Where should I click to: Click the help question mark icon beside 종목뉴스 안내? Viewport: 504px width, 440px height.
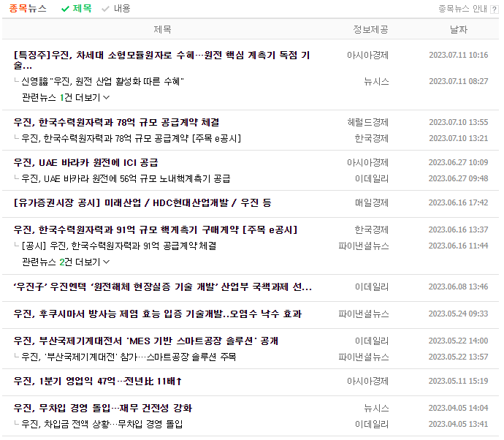(494, 10)
